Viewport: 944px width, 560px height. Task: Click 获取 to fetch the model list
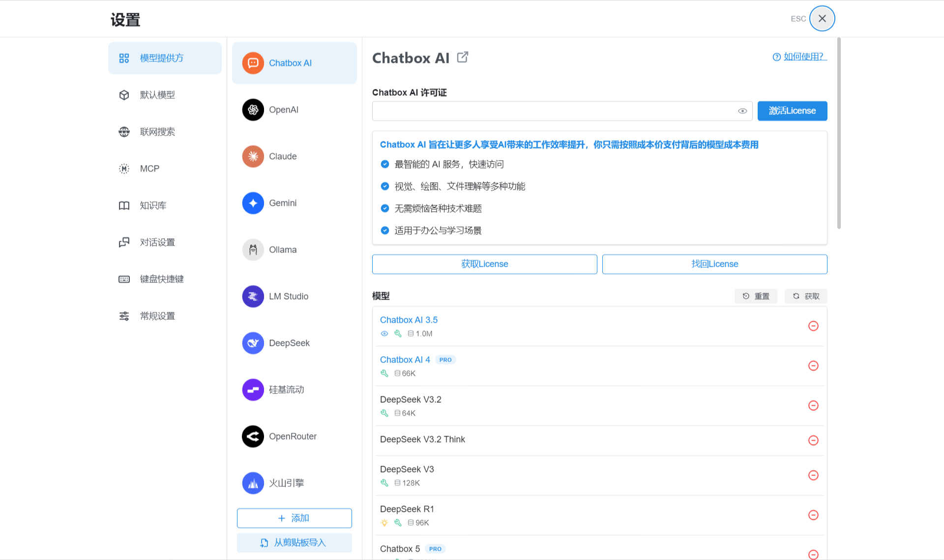coord(806,296)
